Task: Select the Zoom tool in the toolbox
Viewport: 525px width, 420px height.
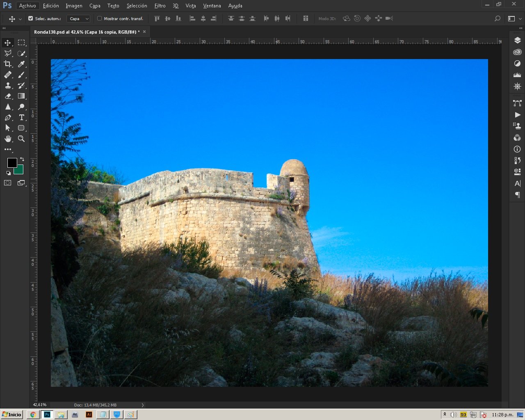Action: click(21, 139)
